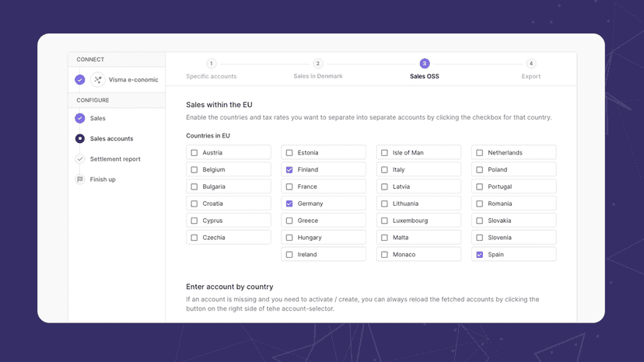Click the purple checkmark beside Visma e-conomic
This screenshot has width=644, height=362.
[x=79, y=79]
